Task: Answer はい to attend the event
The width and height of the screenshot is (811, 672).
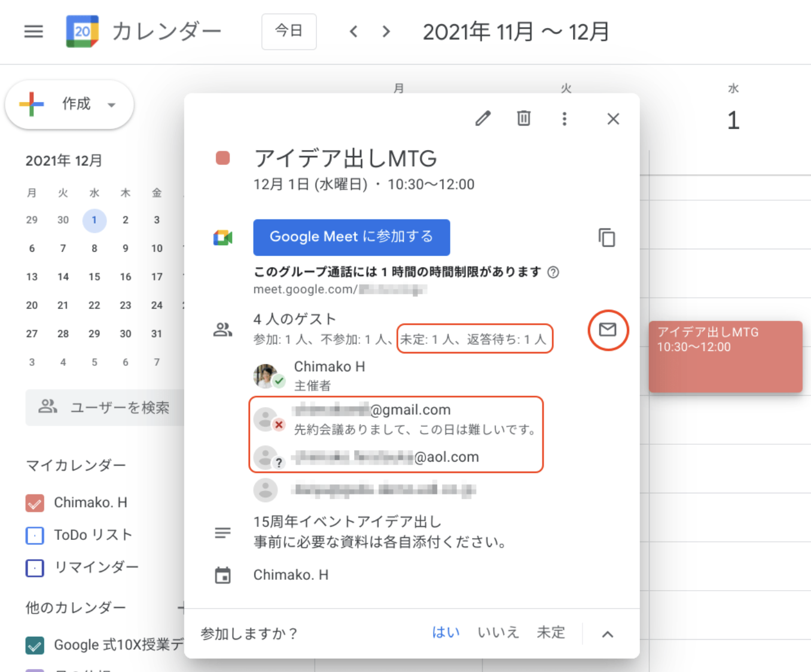Action: (x=446, y=633)
